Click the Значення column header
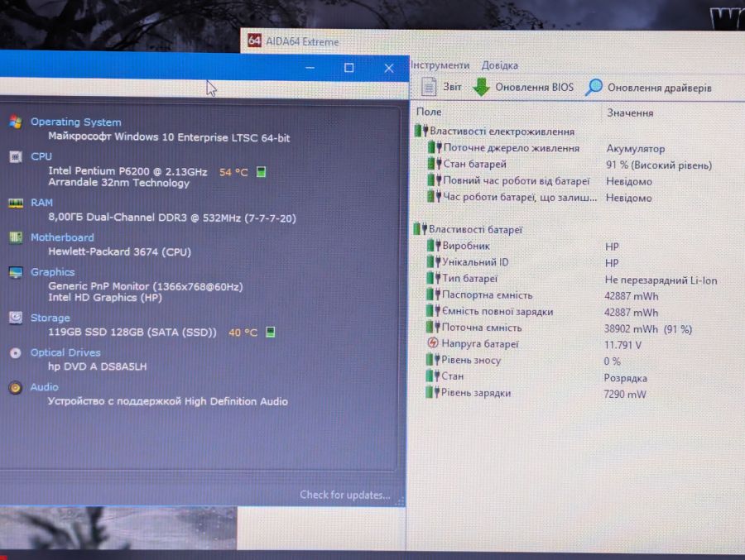The width and height of the screenshot is (745, 560). [630, 113]
